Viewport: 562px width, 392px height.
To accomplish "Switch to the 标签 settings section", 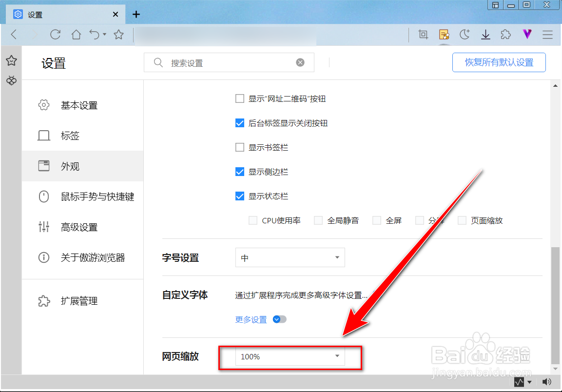I will tap(70, 136).
